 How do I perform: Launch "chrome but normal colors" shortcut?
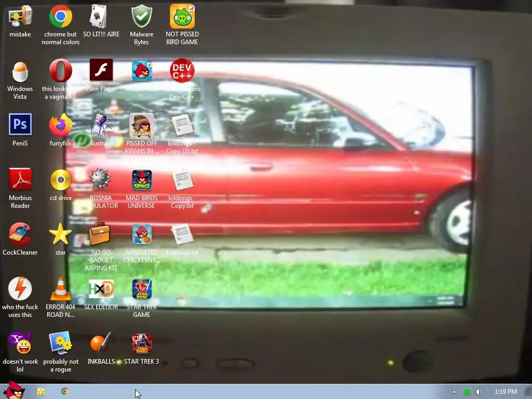pos(60,16)
